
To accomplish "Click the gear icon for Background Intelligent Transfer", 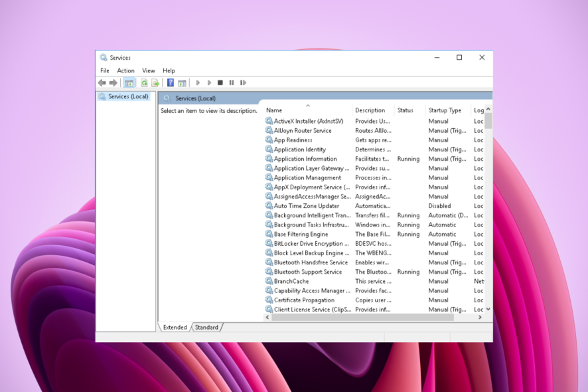I will click(x=269, y=215).
